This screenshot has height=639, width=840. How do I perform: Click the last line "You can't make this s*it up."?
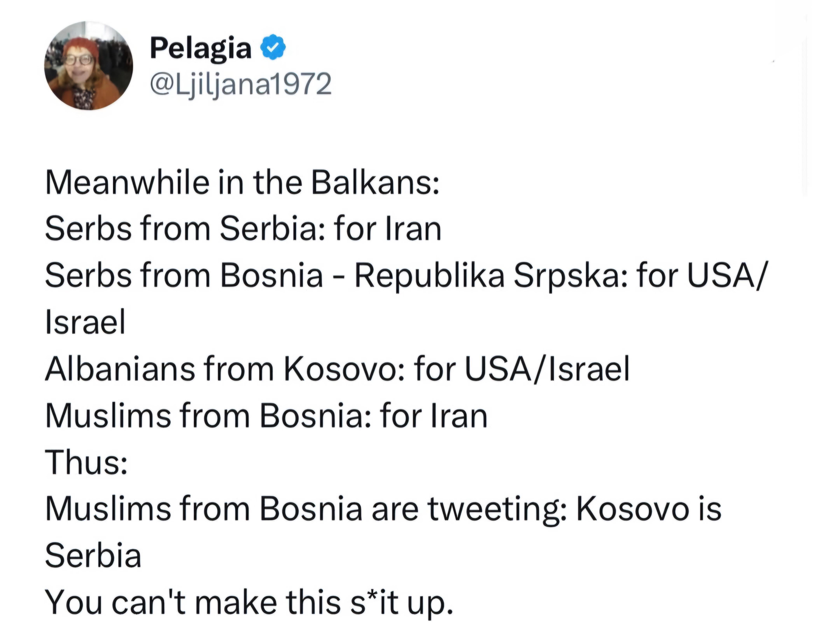249,602
